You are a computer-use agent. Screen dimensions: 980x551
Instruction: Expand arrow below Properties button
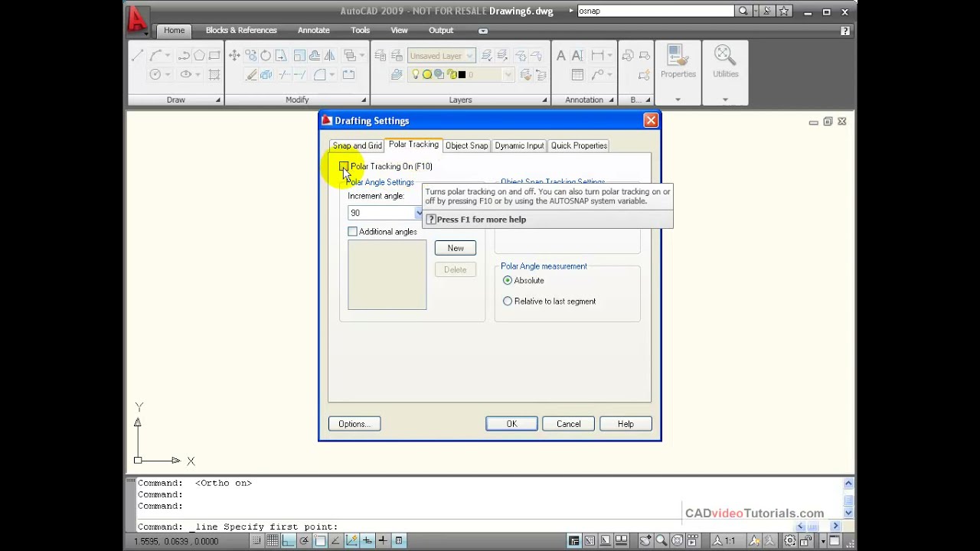click(x=678, y=99)
